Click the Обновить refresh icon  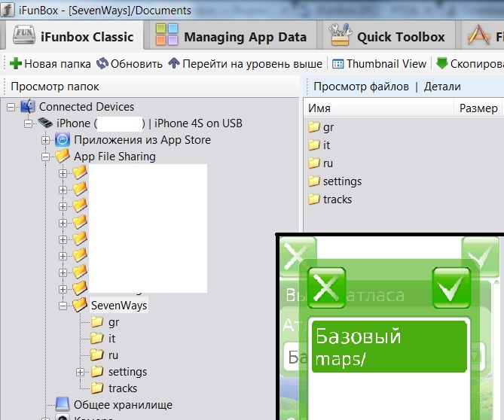pyautogui.click(x=102, y=64)
